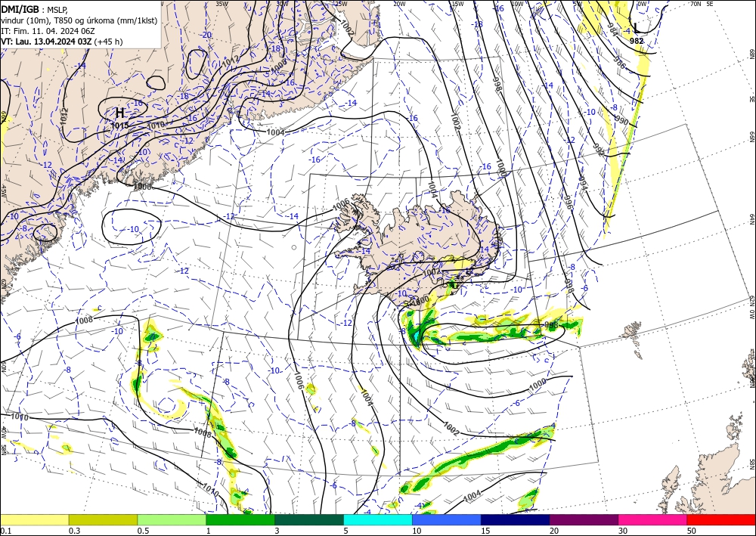Click the '1015' high pressure value label

point(119,125)
